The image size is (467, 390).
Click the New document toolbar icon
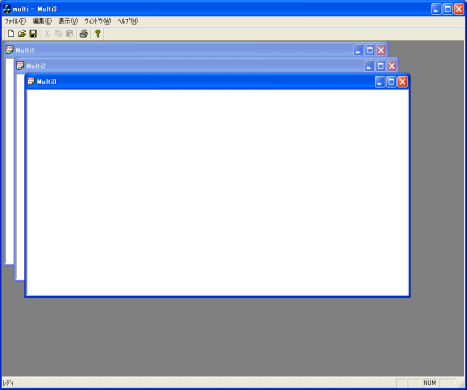coord(11,34)
